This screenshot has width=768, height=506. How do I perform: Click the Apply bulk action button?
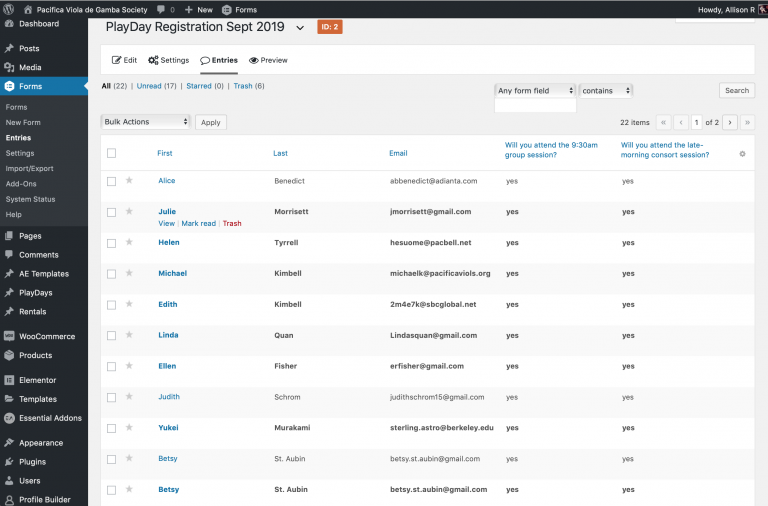[x=211, y=122]
